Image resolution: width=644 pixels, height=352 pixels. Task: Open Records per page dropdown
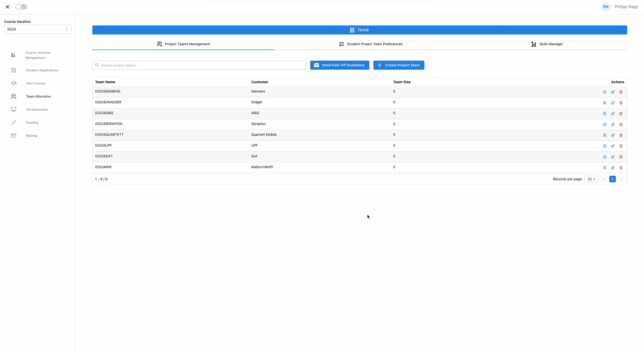click(591, 179)
